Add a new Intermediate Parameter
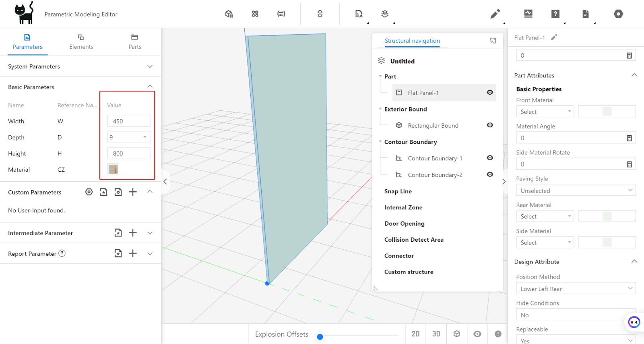 [x=133, y=233]
